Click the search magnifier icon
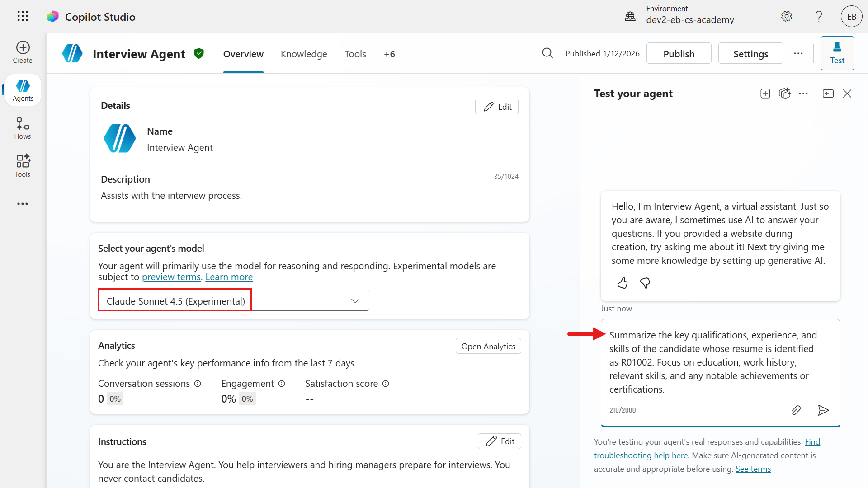868x488 pixels. [x=547, y=53]
